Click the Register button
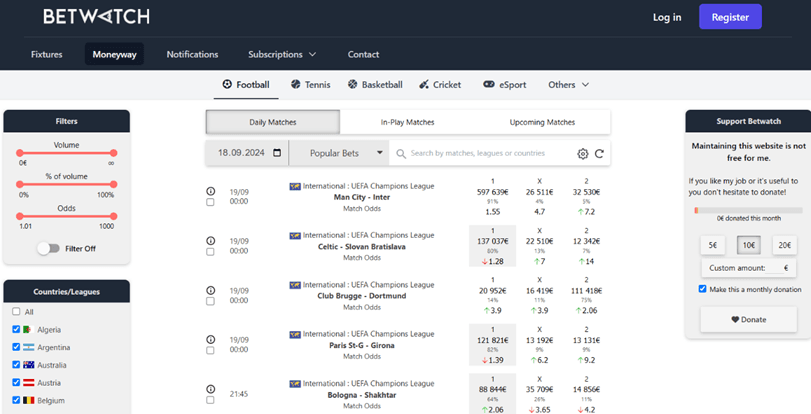Screen dimensions: 811x414 [x=730, y=17]
